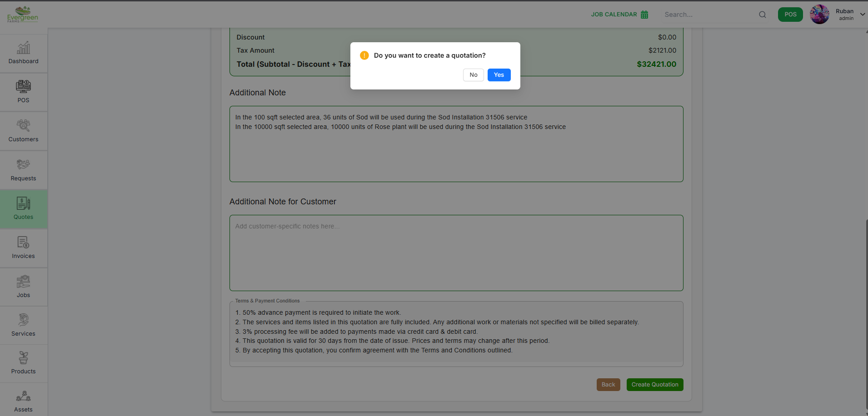
Task: Click the "By accepting this quotation" term line
Action: 374,350
